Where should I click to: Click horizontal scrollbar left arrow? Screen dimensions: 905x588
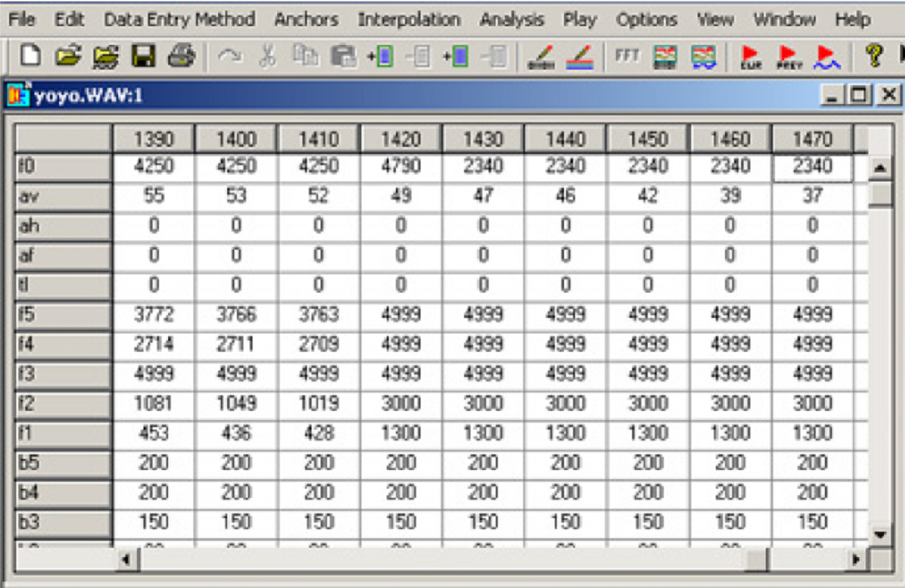(127, 561)
